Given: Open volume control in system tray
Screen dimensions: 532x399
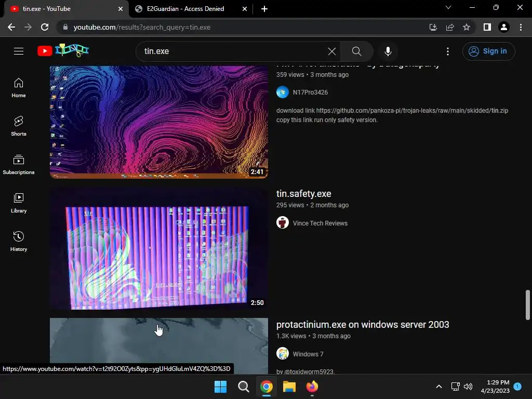Looking at the screenshot, I should [x=468, y=387].
